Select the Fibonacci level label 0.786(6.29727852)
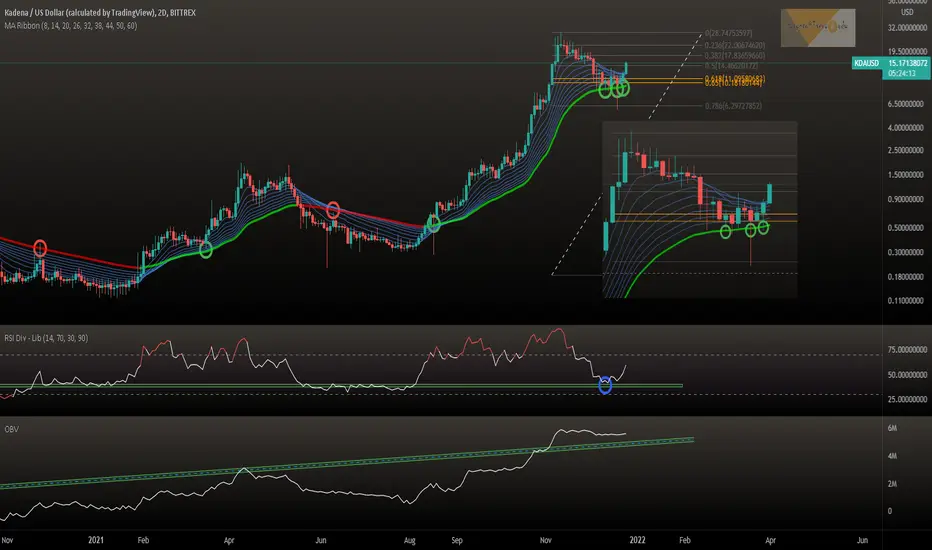This screenshot has width=932, height=550. pos(733,106)
